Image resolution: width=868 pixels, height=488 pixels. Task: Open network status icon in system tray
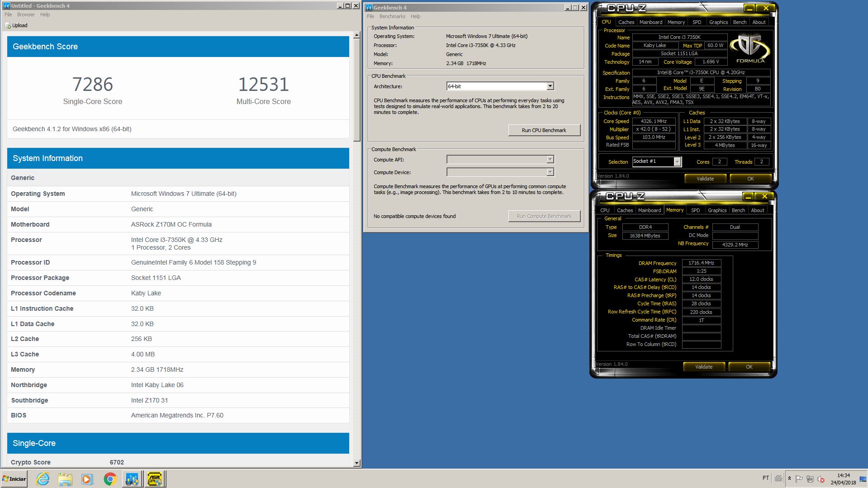coord(810,479)
